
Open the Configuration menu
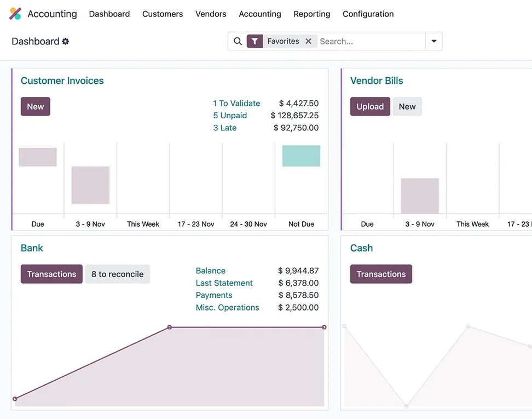pyautogui.click(x=368, y=14)
